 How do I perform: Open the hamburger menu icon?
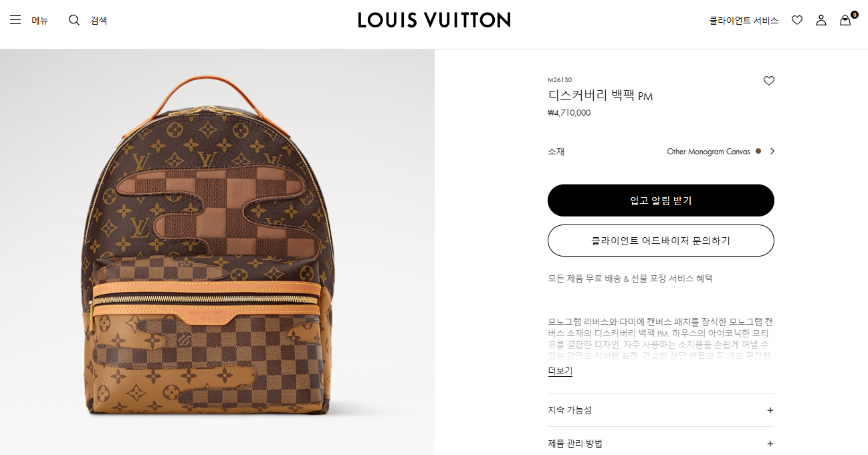point(15,20)
